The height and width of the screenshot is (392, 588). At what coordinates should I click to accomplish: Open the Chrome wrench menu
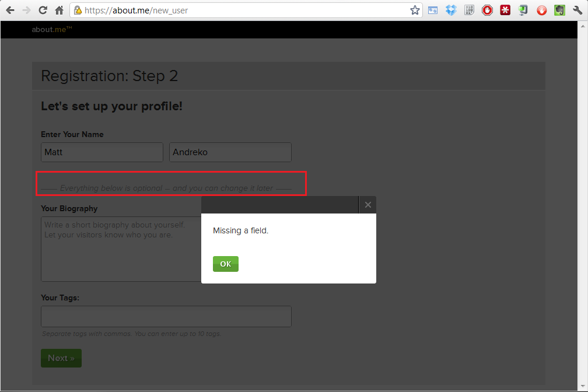(577, 10)
